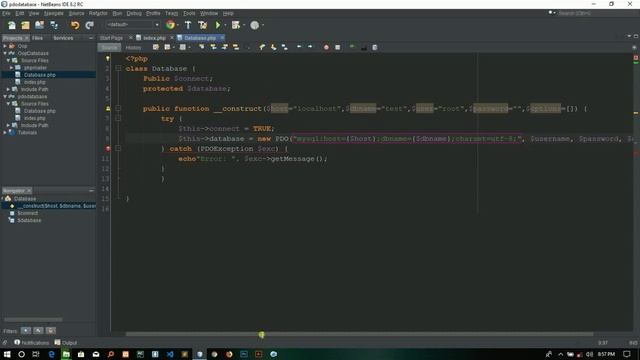This screenshot has width=640, height=360.
Task: Click the Find Selection editor icon
Action: click(202, 47)
